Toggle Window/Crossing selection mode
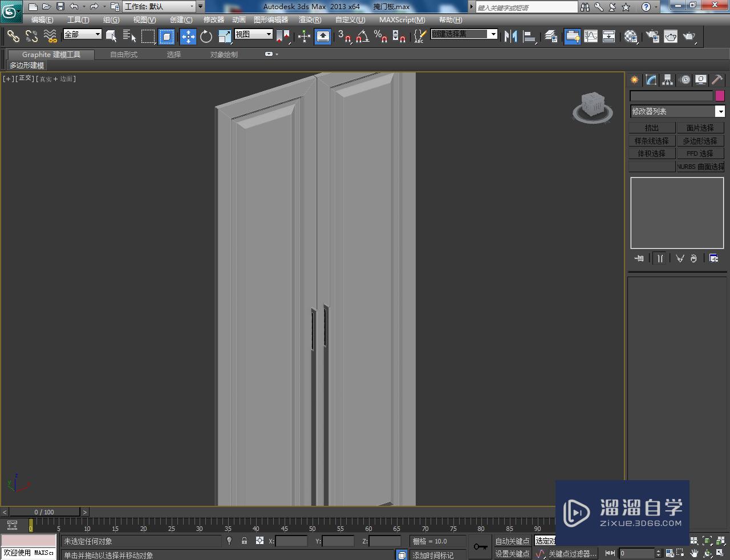 (x=167, y=36)
